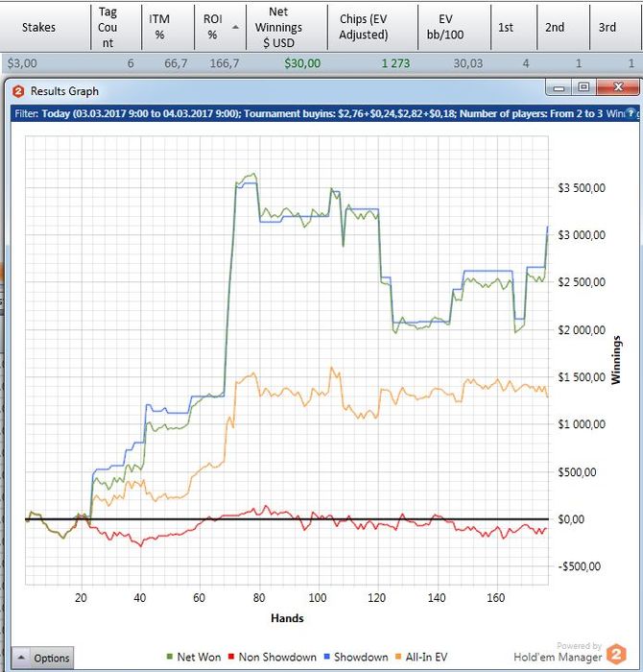The height and width of the screenshot is (672, 643).
Task: Sort by the ROI % column header
Action: pyautogui.click(x=220, y=28)
